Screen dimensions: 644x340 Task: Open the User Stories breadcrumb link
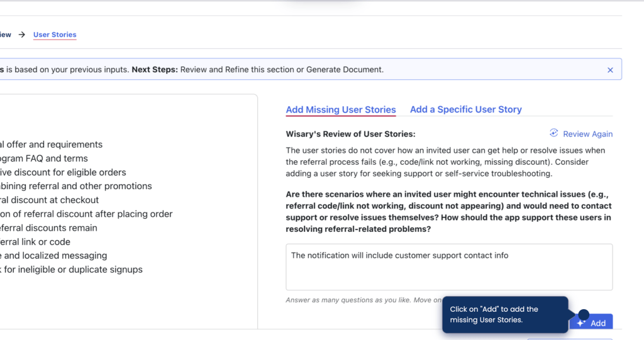point(55,35)
